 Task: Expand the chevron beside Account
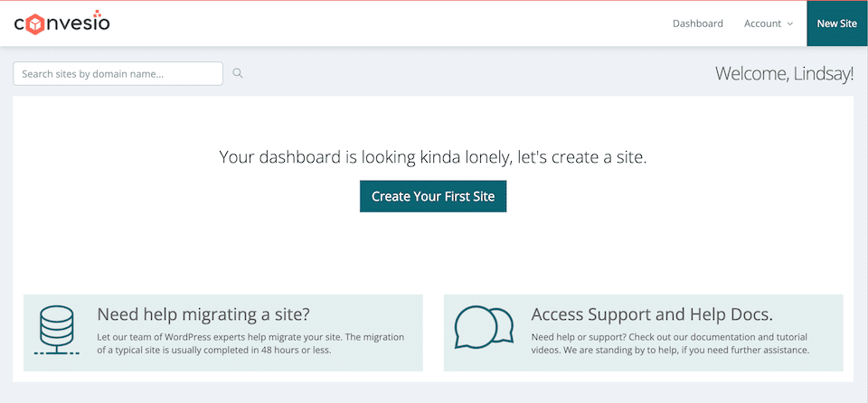point(789,24)
